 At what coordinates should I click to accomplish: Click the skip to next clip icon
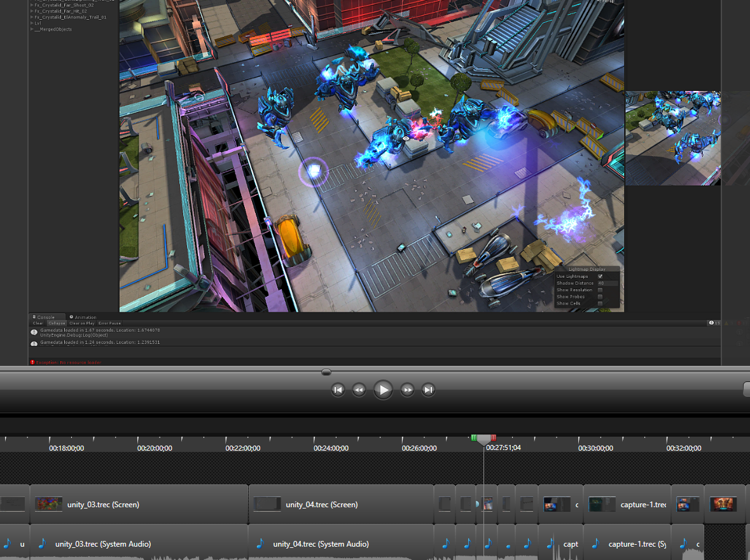click(429, 390)
